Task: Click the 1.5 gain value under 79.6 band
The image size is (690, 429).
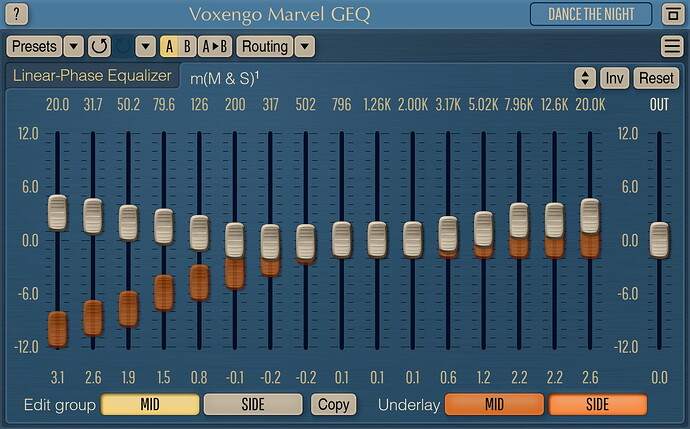Action: click(164, 378)
